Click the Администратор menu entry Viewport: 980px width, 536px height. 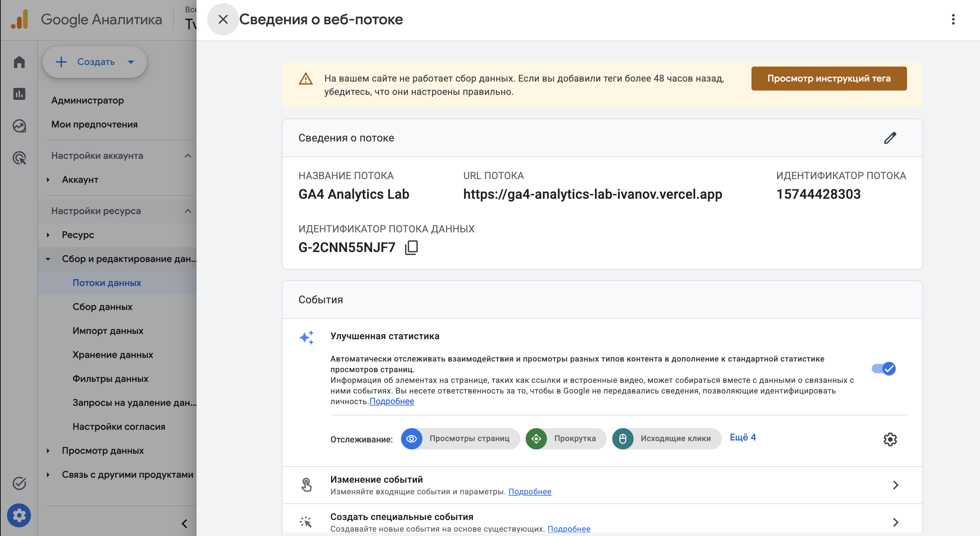click(88, 100)
